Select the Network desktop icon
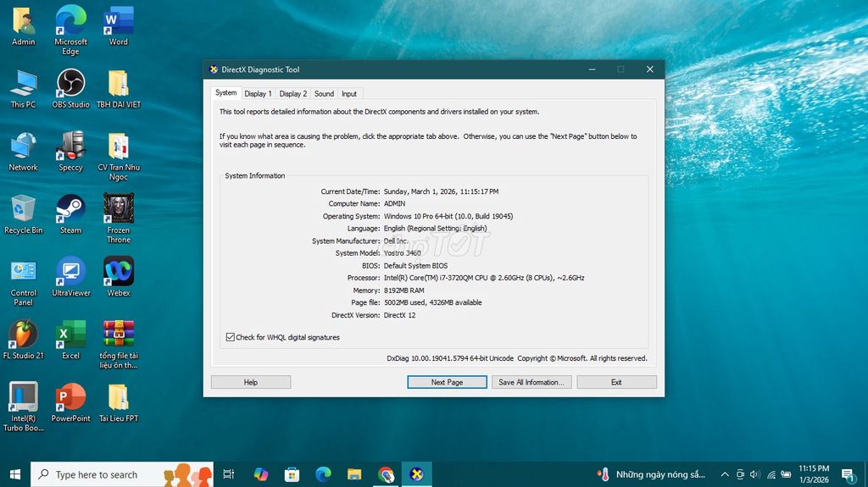 click(x=23, y=152)
